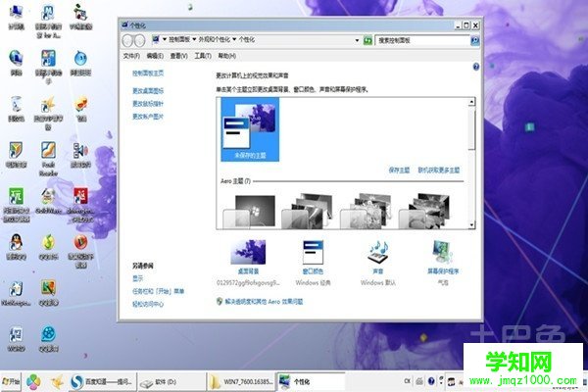The height and width of the screenshot is (392, 588).
Task: Click the colorful round taskbar icon
Action: [x=33, y=382]
